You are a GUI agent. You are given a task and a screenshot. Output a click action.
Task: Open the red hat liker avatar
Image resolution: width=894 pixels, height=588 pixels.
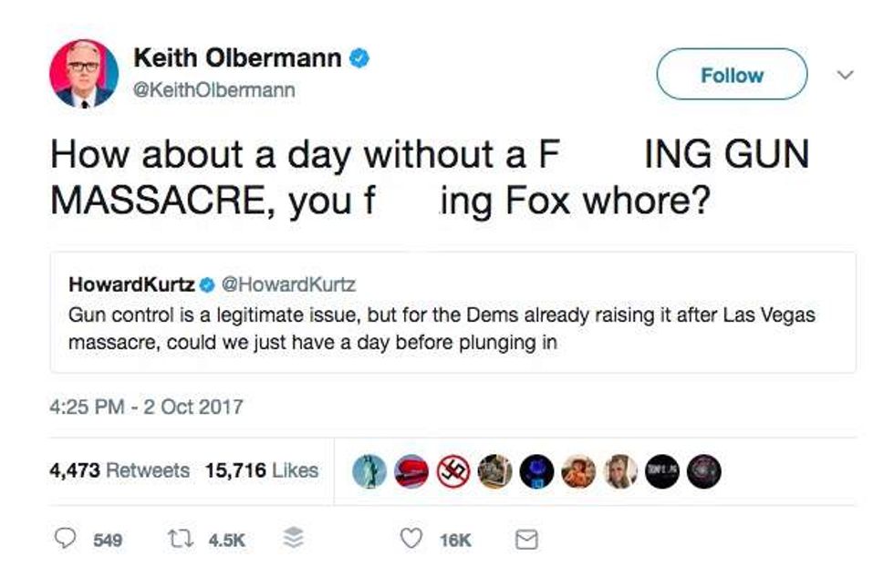(411, 471)
